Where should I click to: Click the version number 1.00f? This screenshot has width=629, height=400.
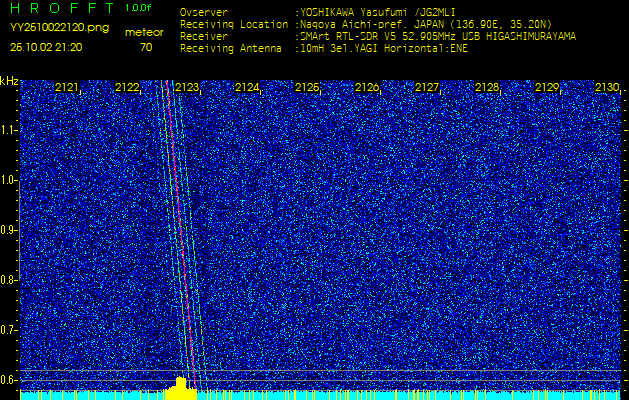[x=139, y=8]
